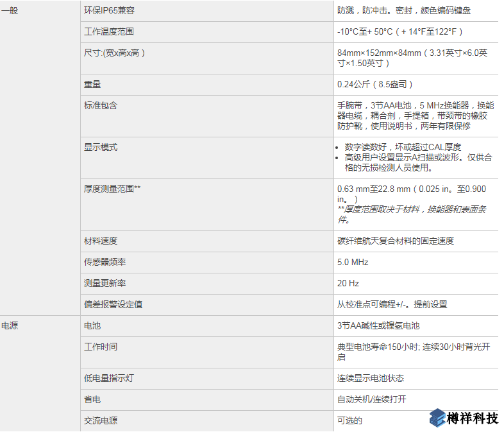
Task: Select the 电源 category cell
Action: click(10, 325)
